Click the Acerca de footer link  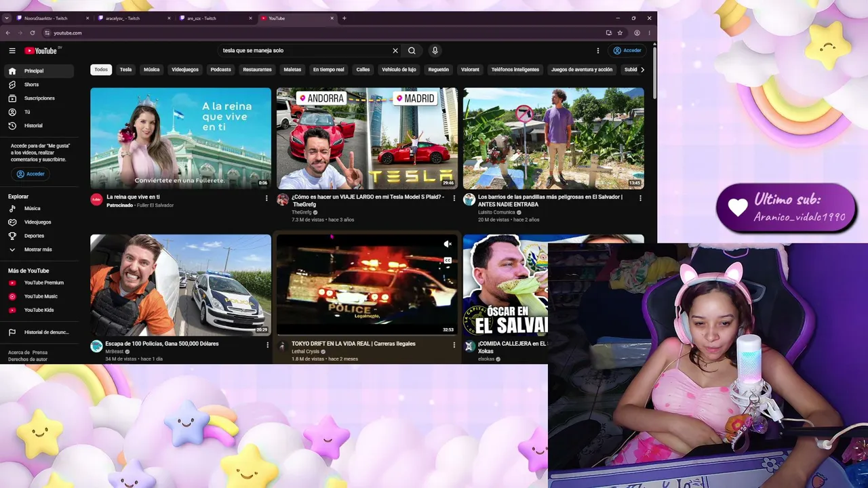pyautogui.click(x=18, y=352)
